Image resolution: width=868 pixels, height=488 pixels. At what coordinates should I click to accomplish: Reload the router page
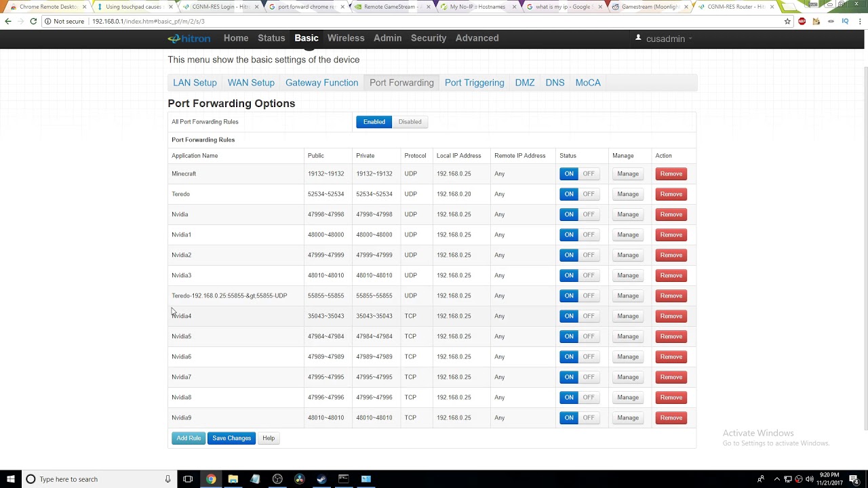(33, 21)
